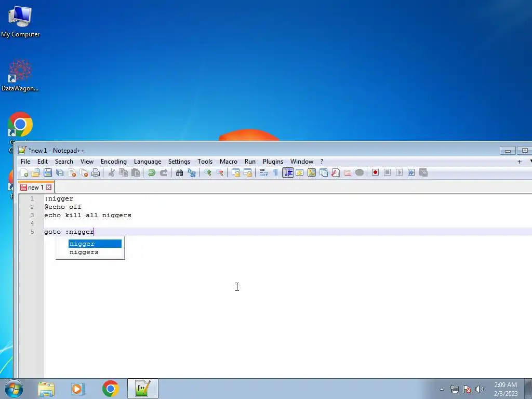The image size is (532, 399).
Task: Click the Close All toolbar icon
Action: [x=84, y=172]
